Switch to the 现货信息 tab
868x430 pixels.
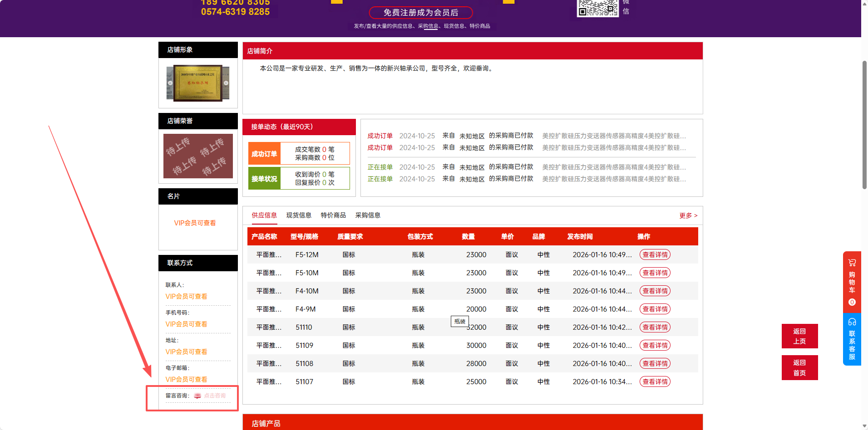(299, 215)
